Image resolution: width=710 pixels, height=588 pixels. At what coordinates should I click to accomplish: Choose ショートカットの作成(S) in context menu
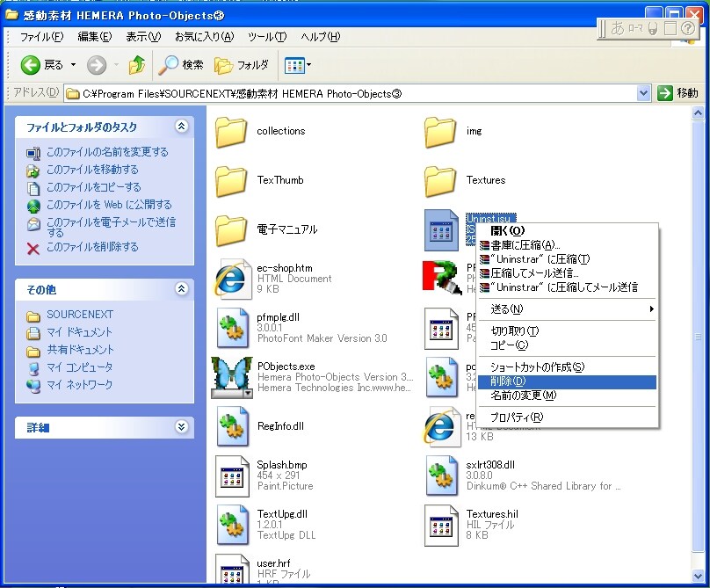(x=567, y=367)
